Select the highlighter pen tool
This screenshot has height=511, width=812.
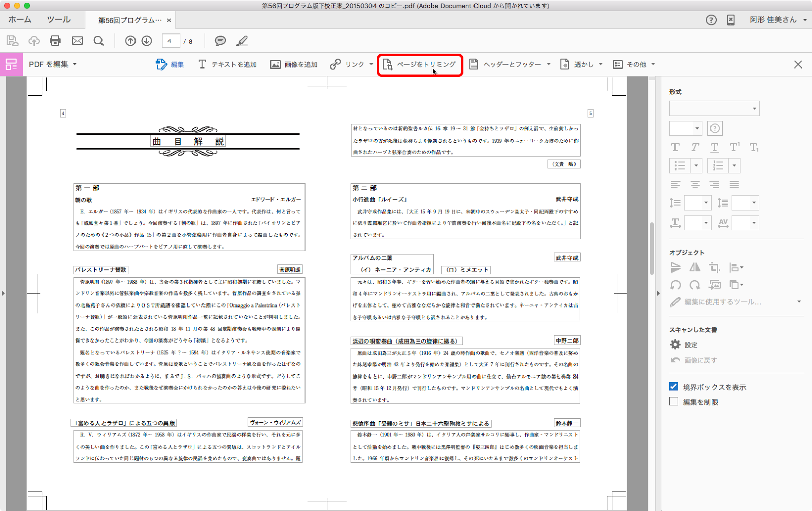coord(242,41)
